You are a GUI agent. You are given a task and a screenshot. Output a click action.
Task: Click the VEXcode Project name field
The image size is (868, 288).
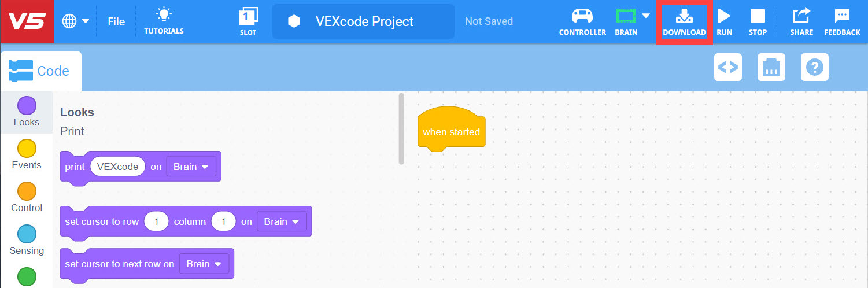pyautogui.click(x=363, y=21)
